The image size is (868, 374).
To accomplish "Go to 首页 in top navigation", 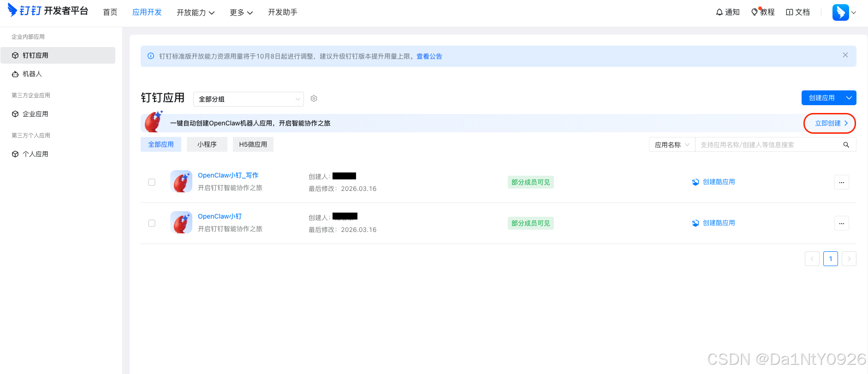I will coord(110,12).
